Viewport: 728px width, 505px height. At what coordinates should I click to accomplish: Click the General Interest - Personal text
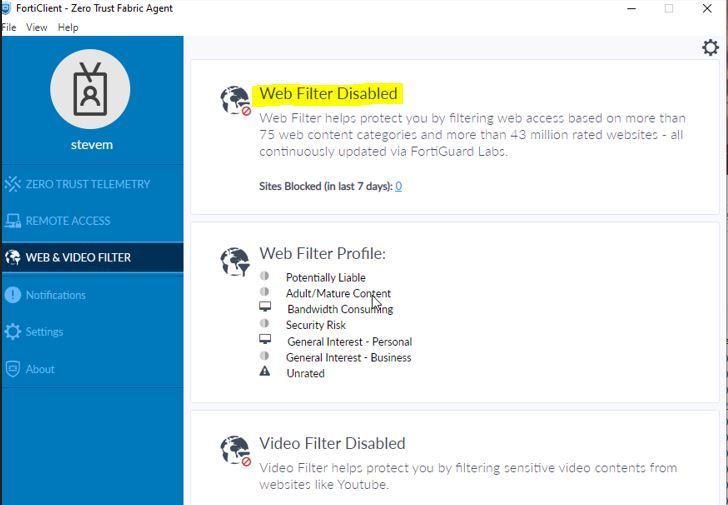click(349, 342)
